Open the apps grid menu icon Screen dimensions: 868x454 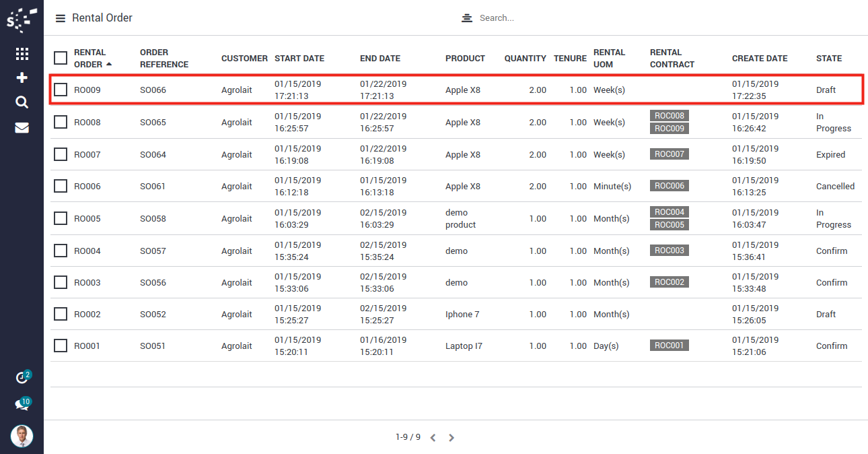point(22,54)
